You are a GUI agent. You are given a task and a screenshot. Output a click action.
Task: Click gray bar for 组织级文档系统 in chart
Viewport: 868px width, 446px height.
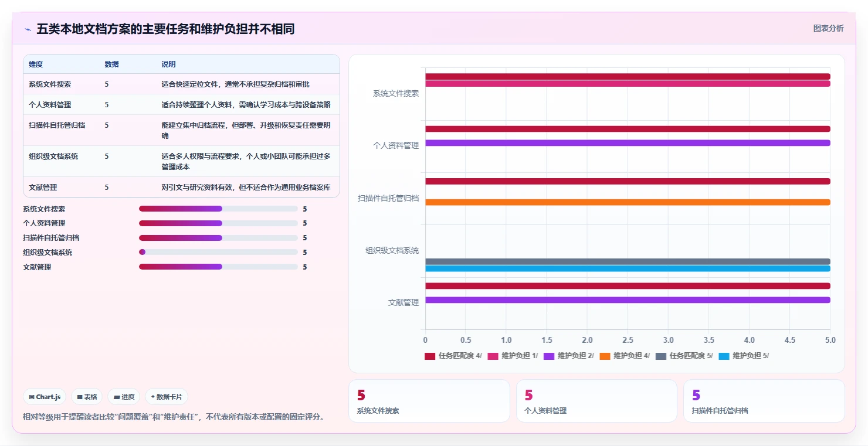coord(628,261)
